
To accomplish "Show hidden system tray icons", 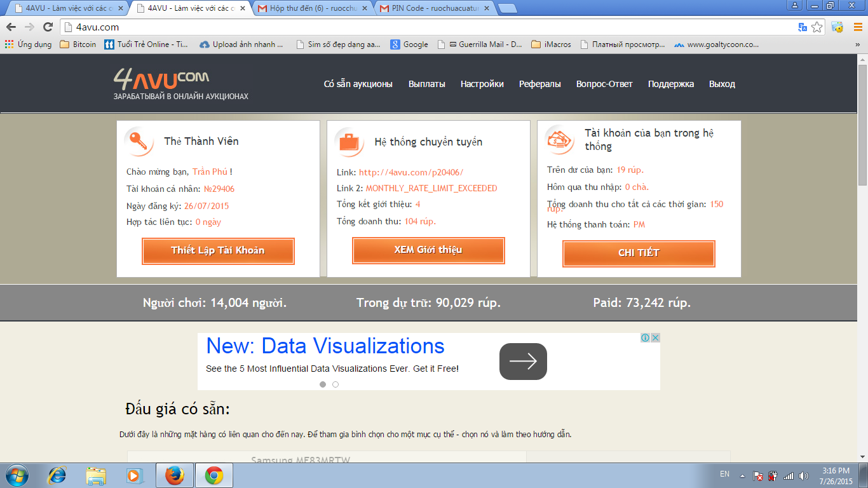I will click(742, 476).
